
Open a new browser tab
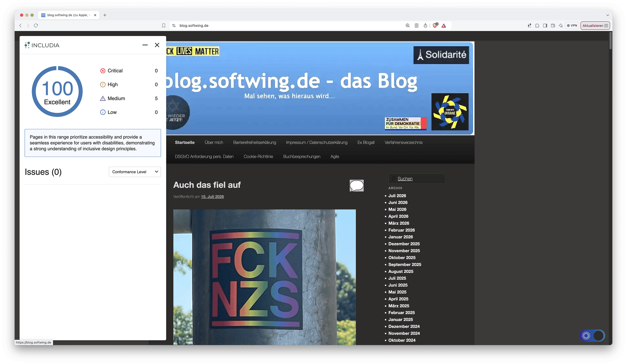pos(105,15)
